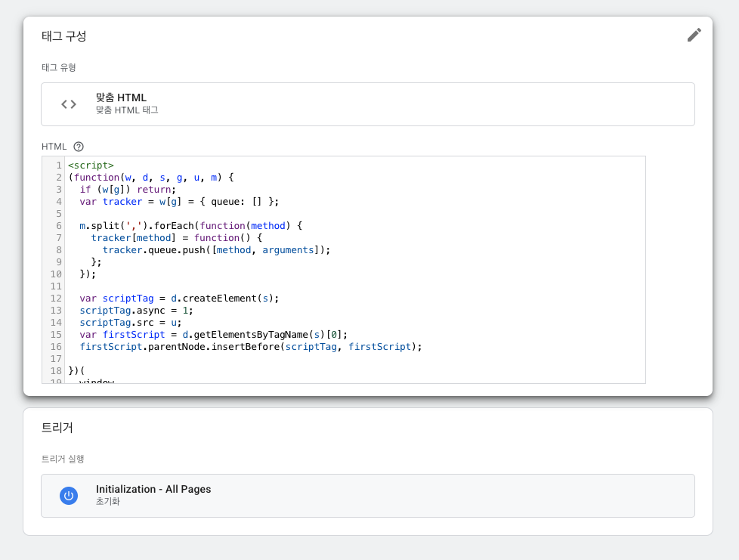Click the 태그 유형 label
739x560 pixels.
tap(58, 67)
